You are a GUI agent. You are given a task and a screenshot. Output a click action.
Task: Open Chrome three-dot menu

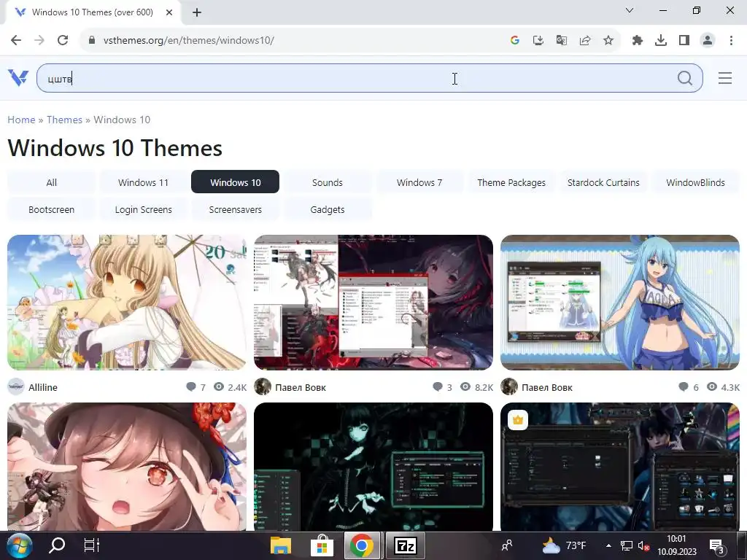point(731,41)
